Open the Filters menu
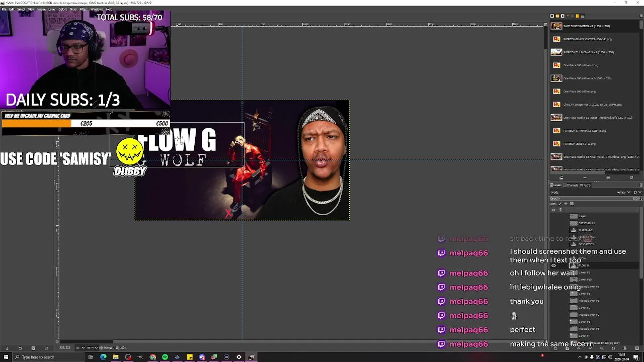Viewport: 644px width, 362px height. tap(84, 9)
